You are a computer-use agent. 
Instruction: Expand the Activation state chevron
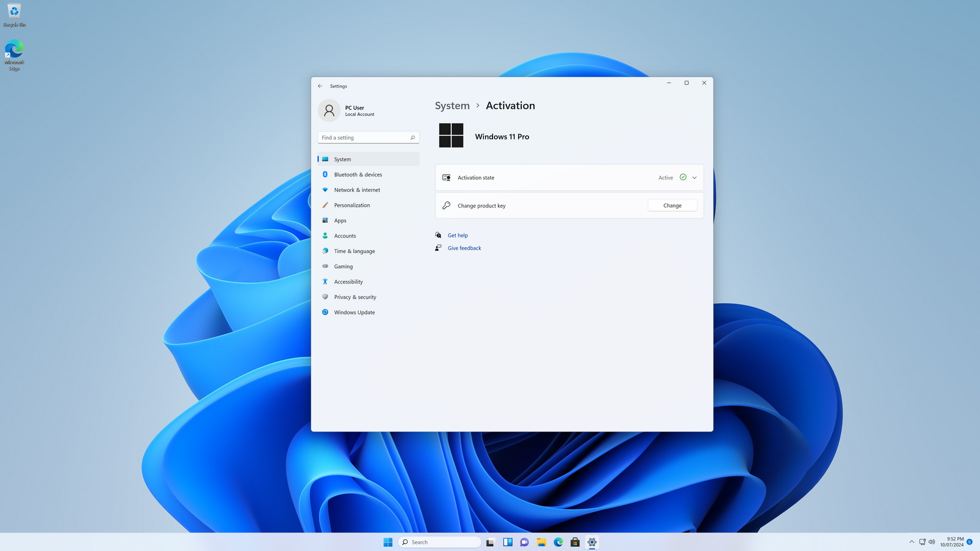(695, 178)
